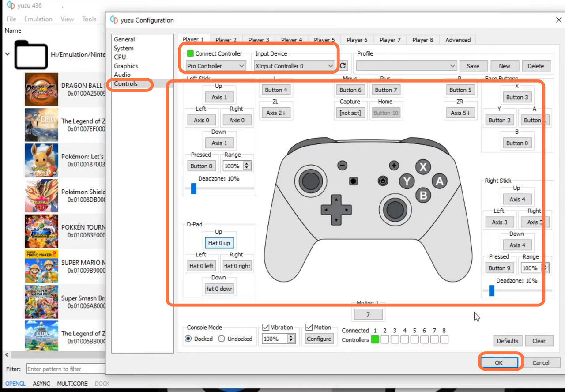Click the minus button on controller image
This screenshot has height=392, width=565.
(342, 166)
